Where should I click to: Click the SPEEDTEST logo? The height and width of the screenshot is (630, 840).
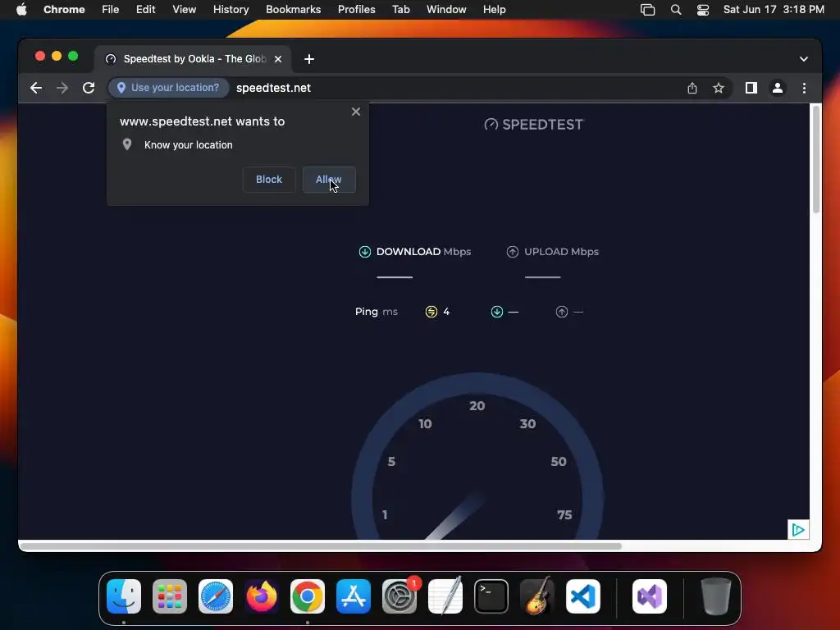(533, 125)
